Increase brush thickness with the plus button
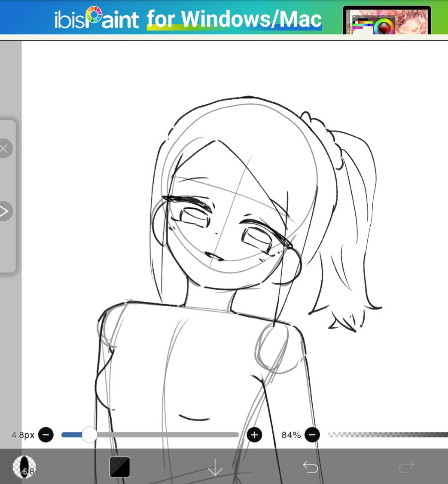Viewport: 448px width, 484px height. (x=255, y=435)
